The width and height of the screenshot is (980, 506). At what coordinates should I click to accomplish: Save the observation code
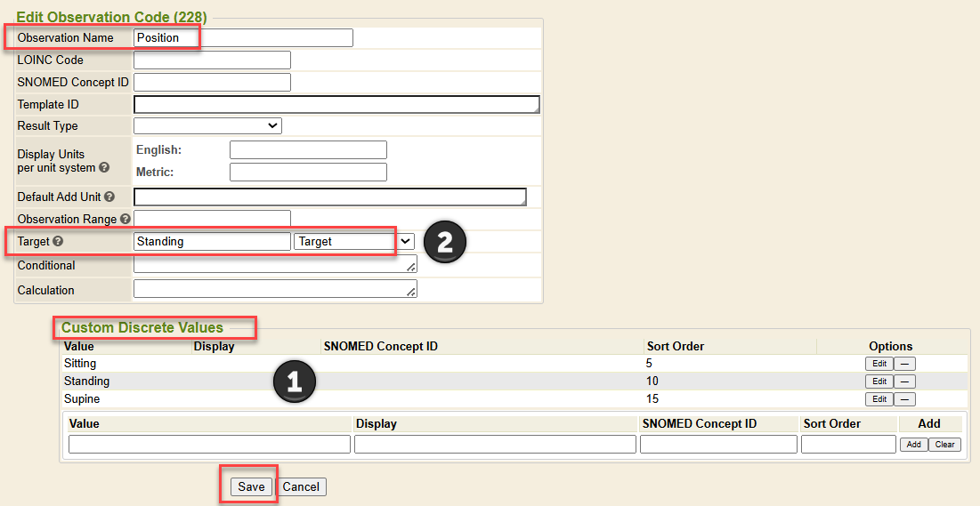pos(251,486)
